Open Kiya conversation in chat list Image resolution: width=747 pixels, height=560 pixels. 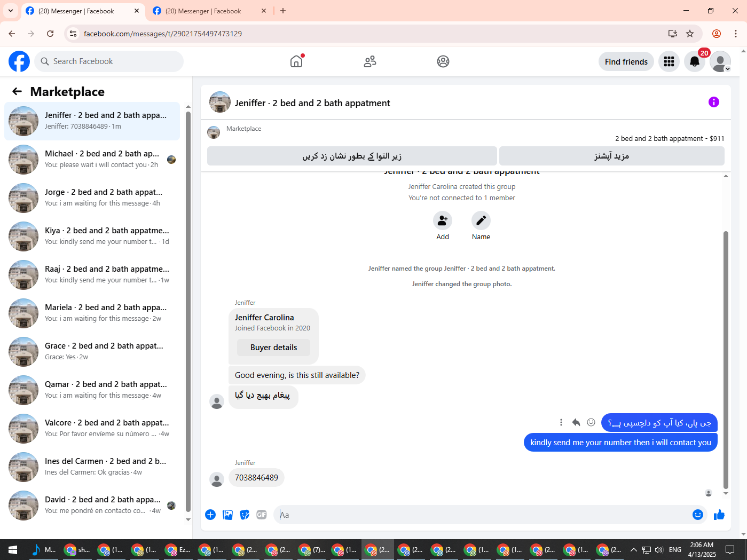coord(92,236)
